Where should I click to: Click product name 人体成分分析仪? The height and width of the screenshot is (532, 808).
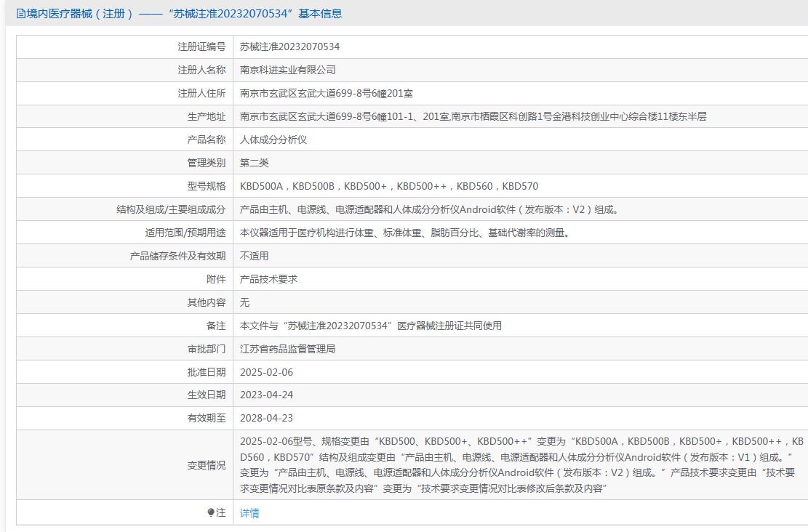coord(273,140)
